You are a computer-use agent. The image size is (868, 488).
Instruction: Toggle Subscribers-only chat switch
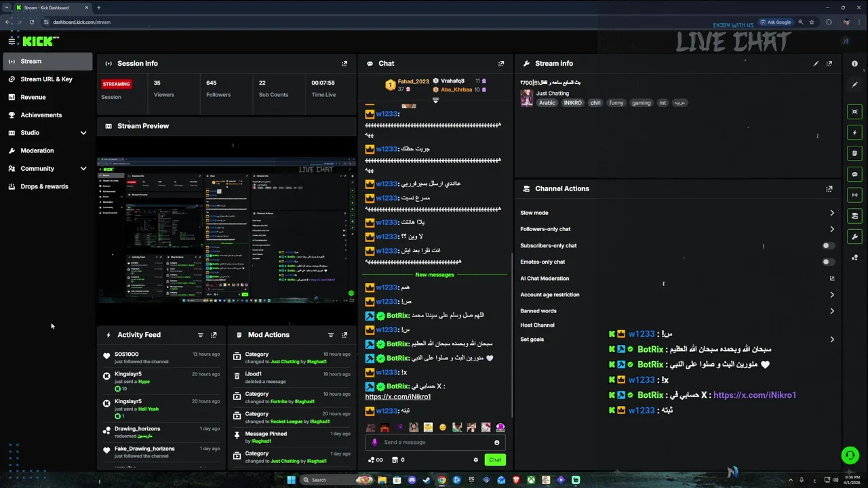pos(828,246)
